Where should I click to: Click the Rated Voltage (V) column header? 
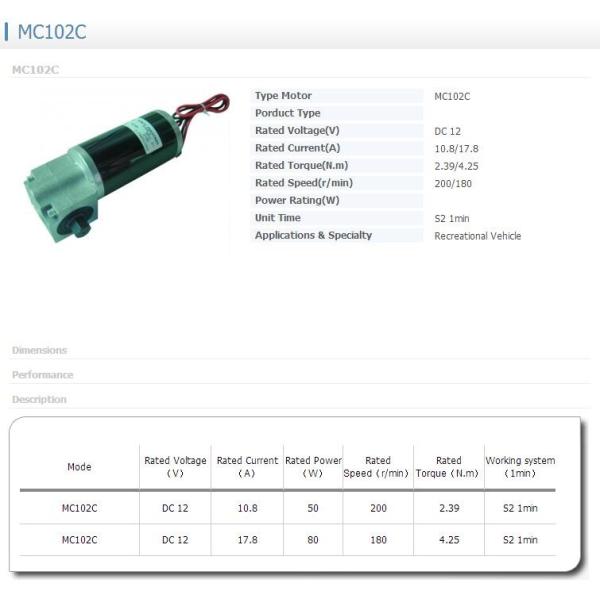[175, 467]
